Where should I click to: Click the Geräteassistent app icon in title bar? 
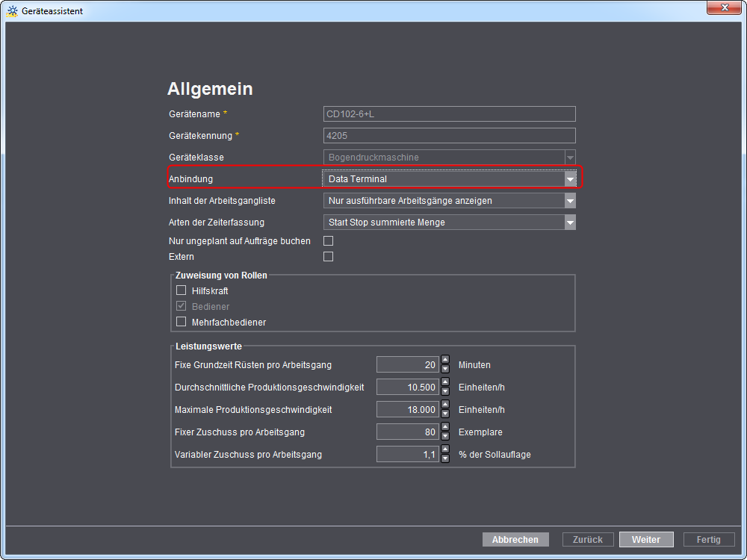point(12,11)
